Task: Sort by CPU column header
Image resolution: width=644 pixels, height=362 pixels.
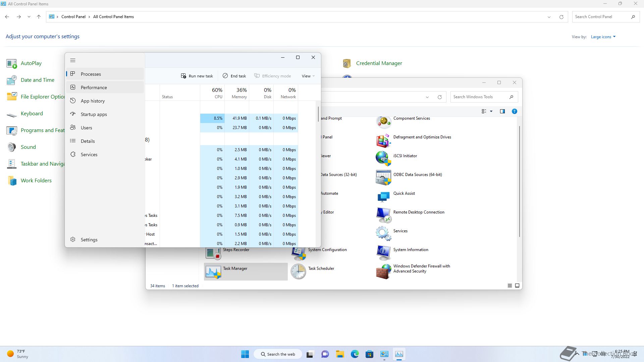Action: [212, 93]
